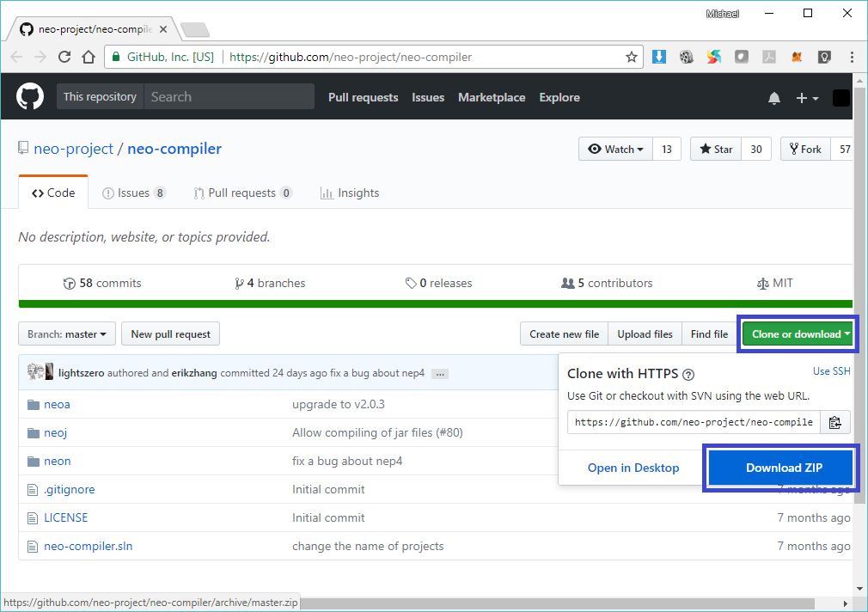
Task: Click the green language bar
Action: pyautogui.click(x=435, y=304)
